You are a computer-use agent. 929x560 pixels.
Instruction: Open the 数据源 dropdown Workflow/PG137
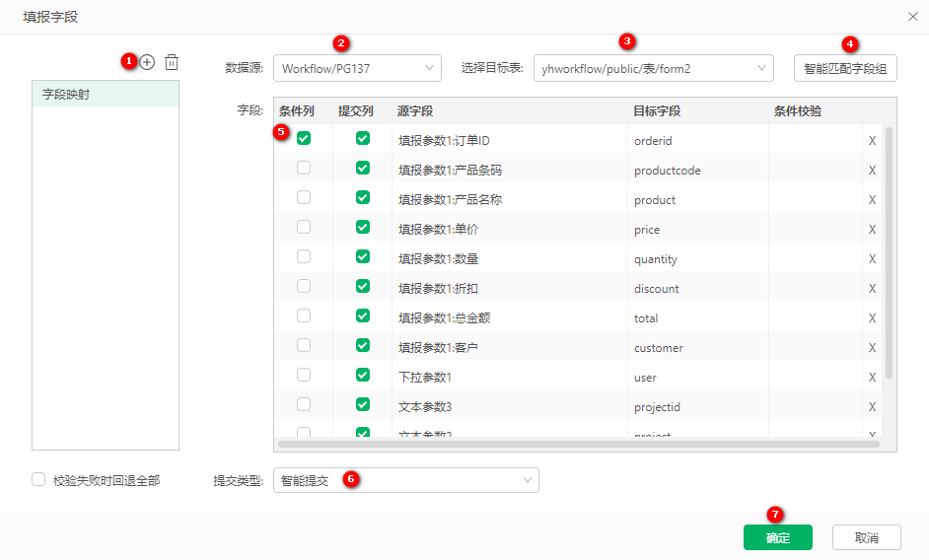click(357, 68)
